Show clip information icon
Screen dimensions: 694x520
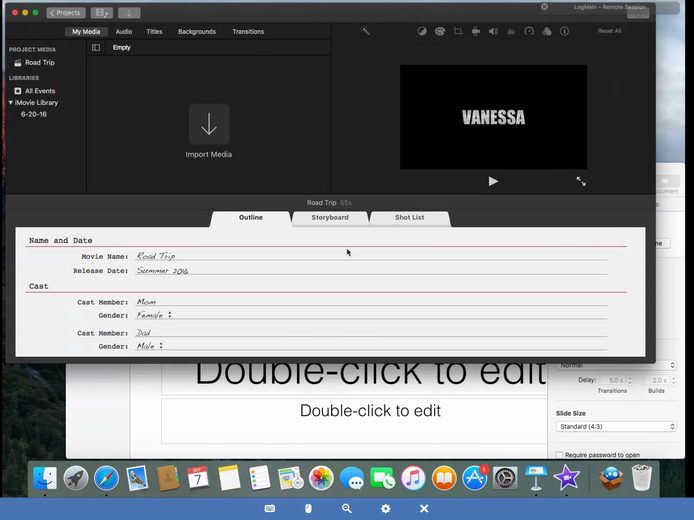point(564,31)
